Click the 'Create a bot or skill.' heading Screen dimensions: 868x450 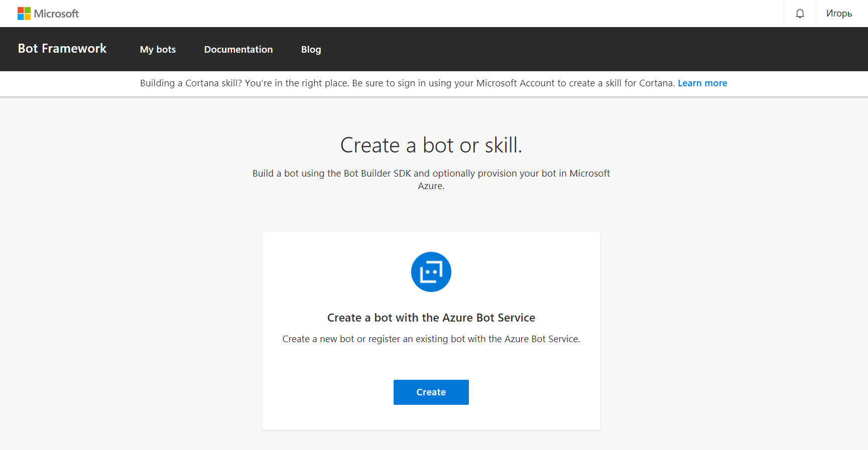coord(431,145)
